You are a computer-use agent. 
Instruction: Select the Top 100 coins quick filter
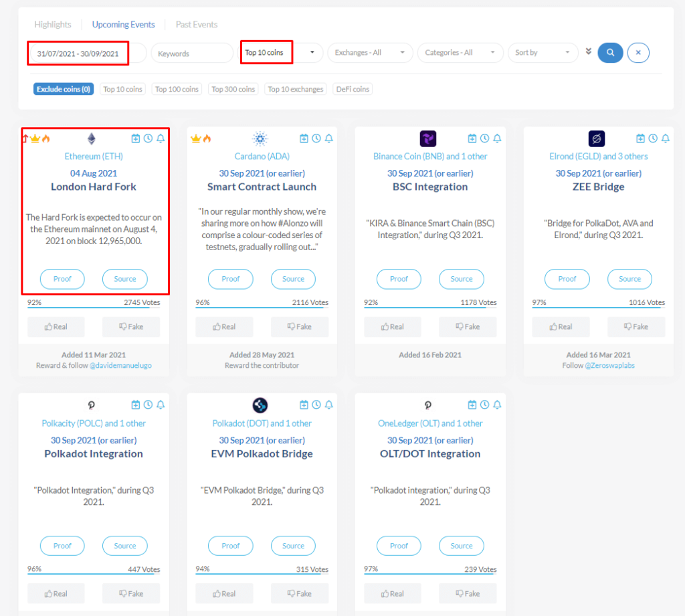point(177,89)
